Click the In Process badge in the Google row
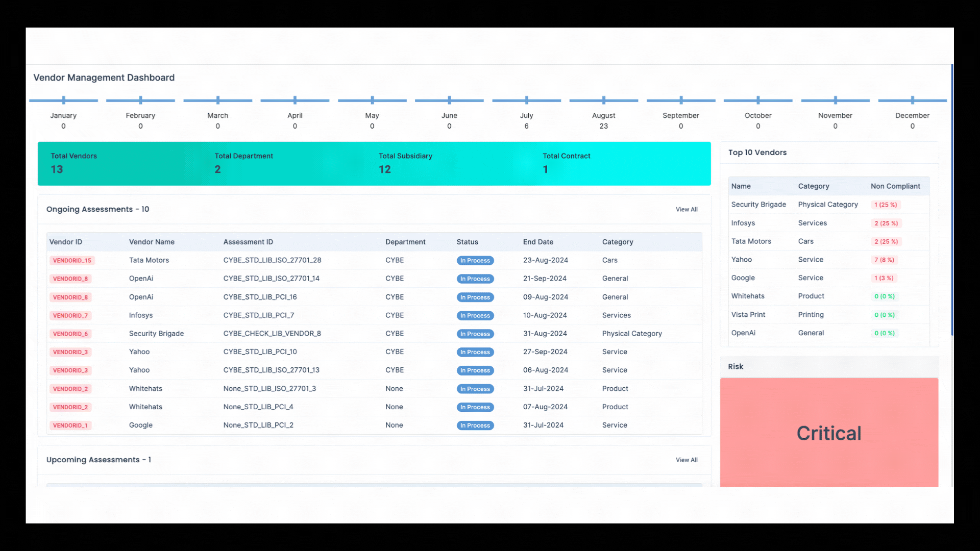The width and height of the screenshot is (980, 551). click(475, 425)
